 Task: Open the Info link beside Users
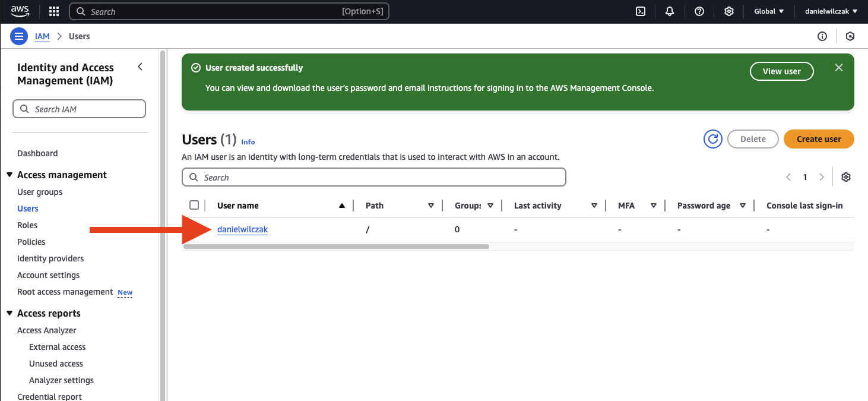point(248,142)
